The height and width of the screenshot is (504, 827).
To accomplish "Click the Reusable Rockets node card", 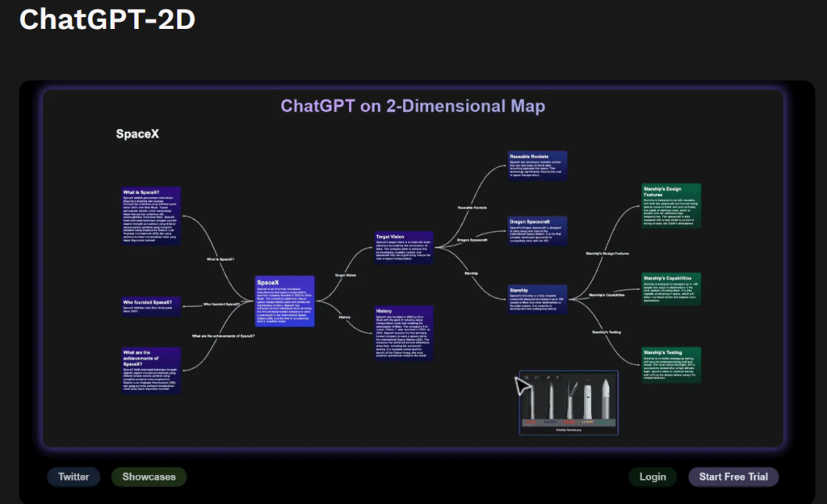I will tap(537, 165).
